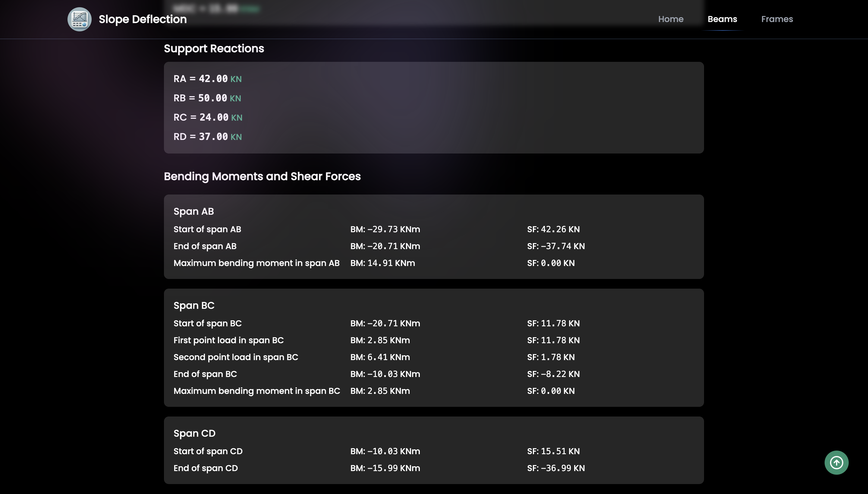This screenshot has height=494, width=868.
Task: Click the RD = 37.00 KN reaction
Action: [x=207, y=137]
